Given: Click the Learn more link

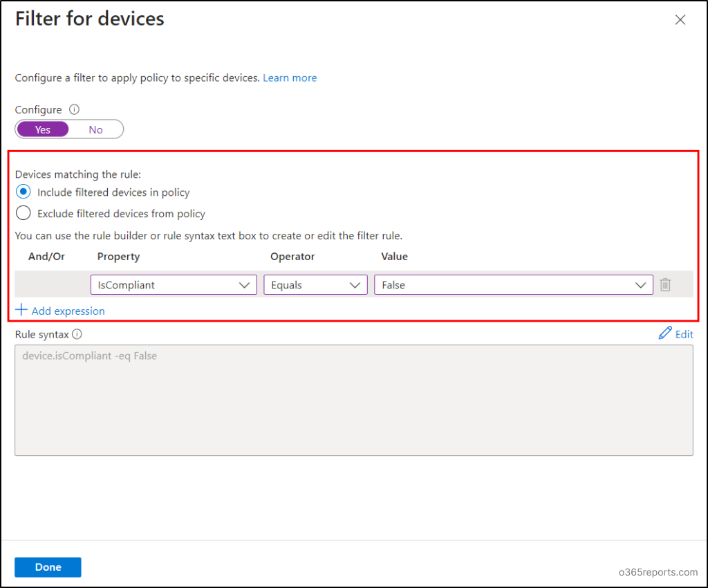Looking at the screenshot, I should 290,77.
